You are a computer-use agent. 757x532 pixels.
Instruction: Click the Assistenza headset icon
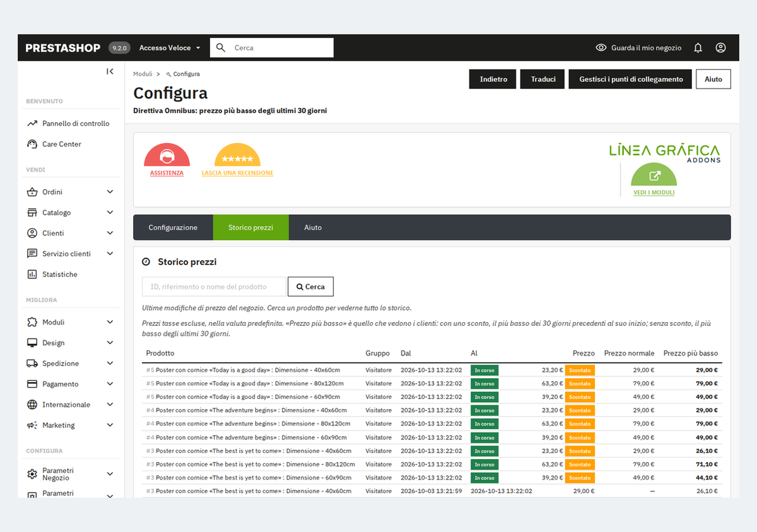pos(167,155)
